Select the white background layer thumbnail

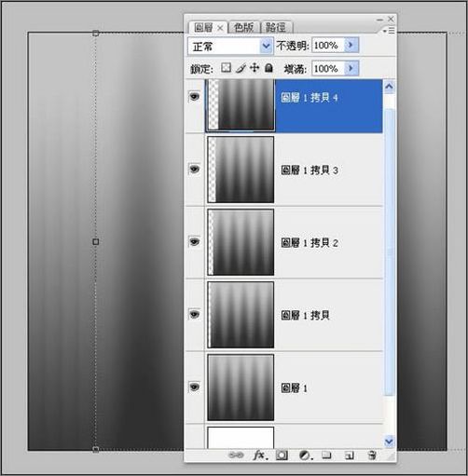click(x=241, y=438)
